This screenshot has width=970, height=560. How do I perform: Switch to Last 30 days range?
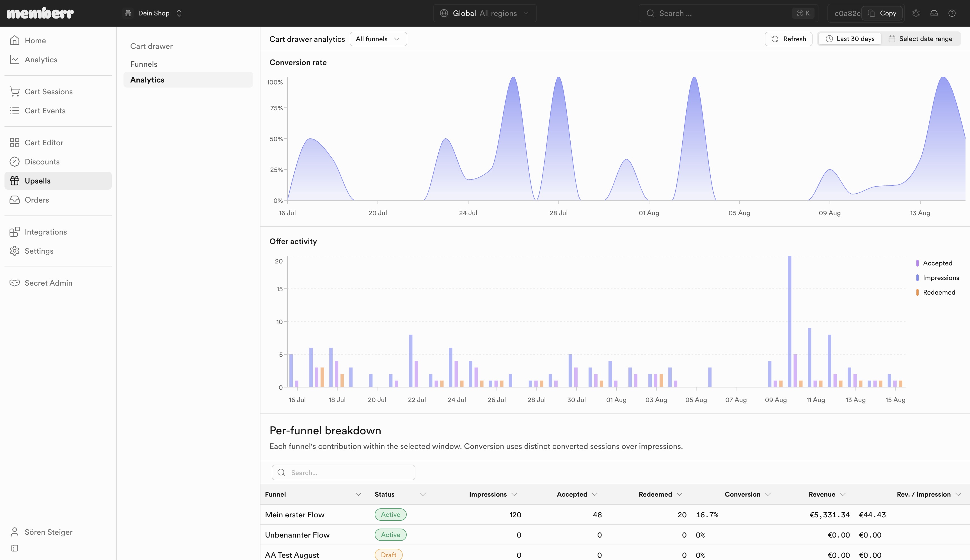tap(850, 39)
